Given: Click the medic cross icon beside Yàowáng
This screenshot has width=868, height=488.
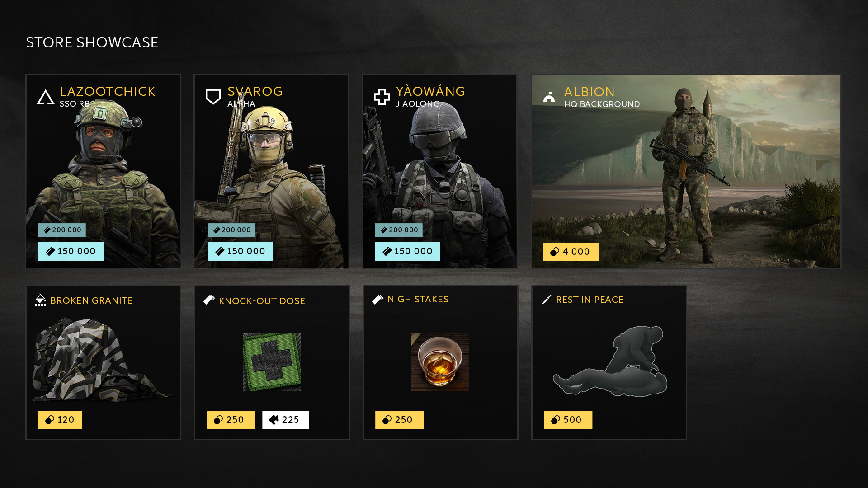Looking at the screenshot, I should pos(382,97).
